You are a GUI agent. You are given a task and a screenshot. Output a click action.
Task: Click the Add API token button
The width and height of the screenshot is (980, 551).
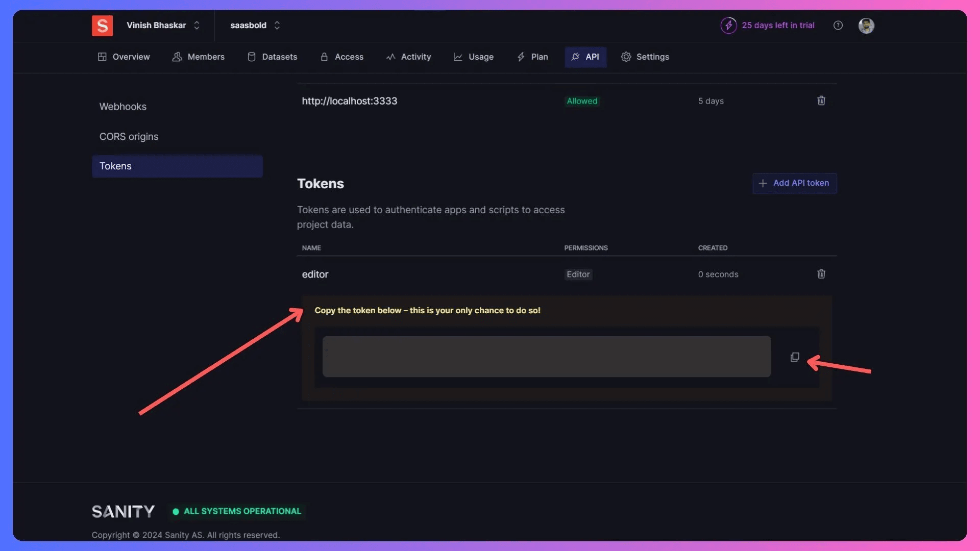pyautogui.click(x=794, y=183)
